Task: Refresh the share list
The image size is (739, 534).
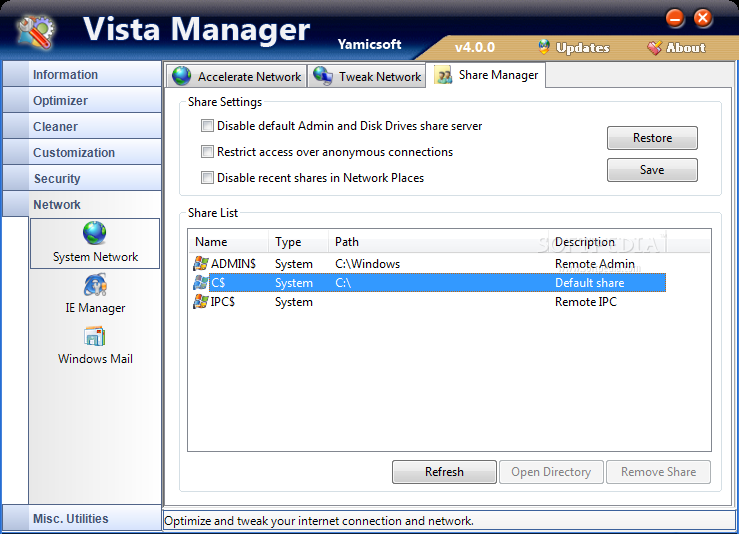Action: (444, 472)
